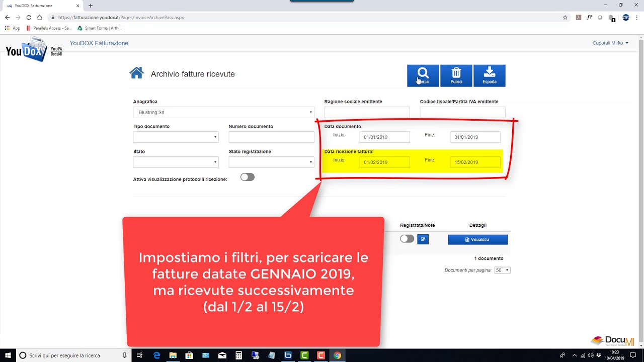Open Windows Start menu

[8, 355]
